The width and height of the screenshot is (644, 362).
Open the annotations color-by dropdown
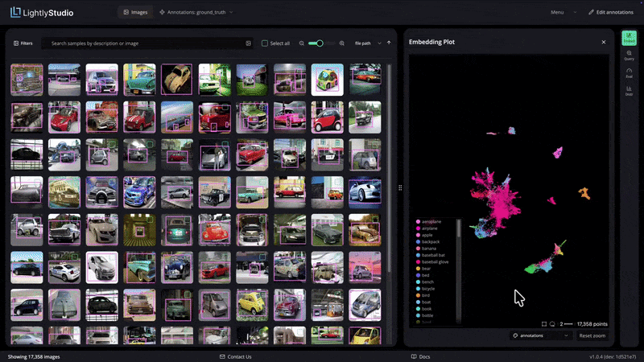tap(540, 335)
